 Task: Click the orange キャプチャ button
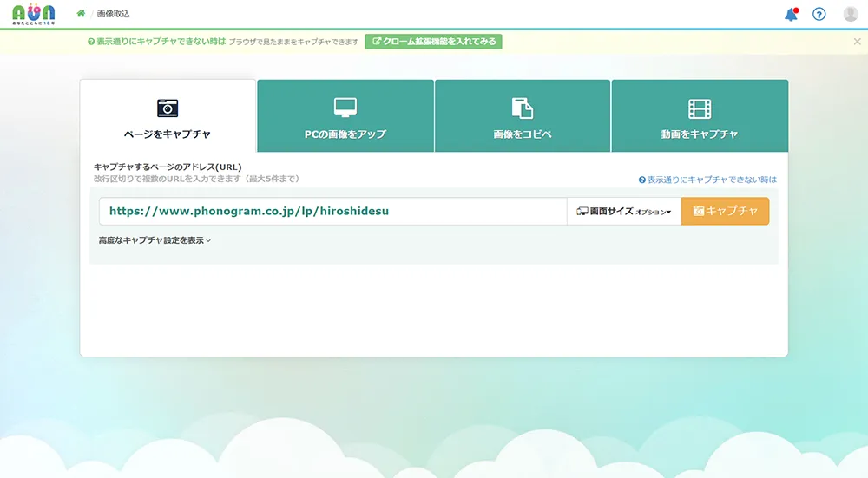click(725, 212)
